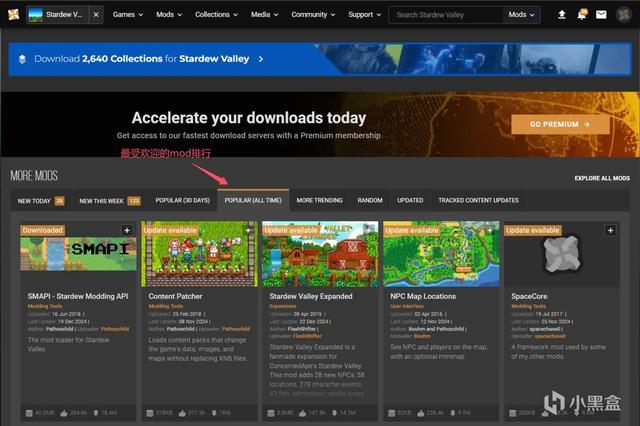Click file size icon on Stardew Valley Expanded
The image size is (640, 426).
271,413
